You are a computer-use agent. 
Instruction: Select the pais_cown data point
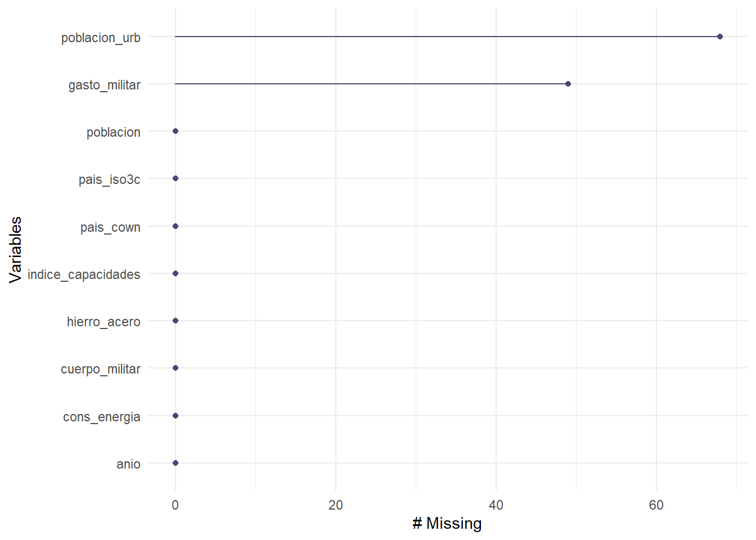[175, 226]
